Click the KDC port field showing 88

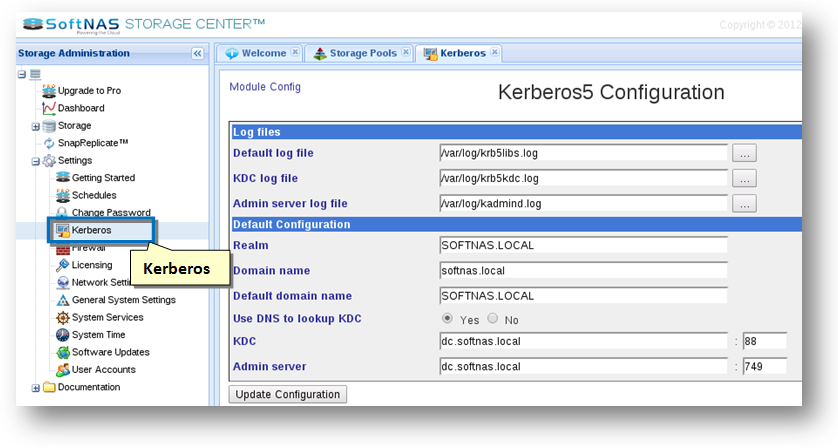765,341
